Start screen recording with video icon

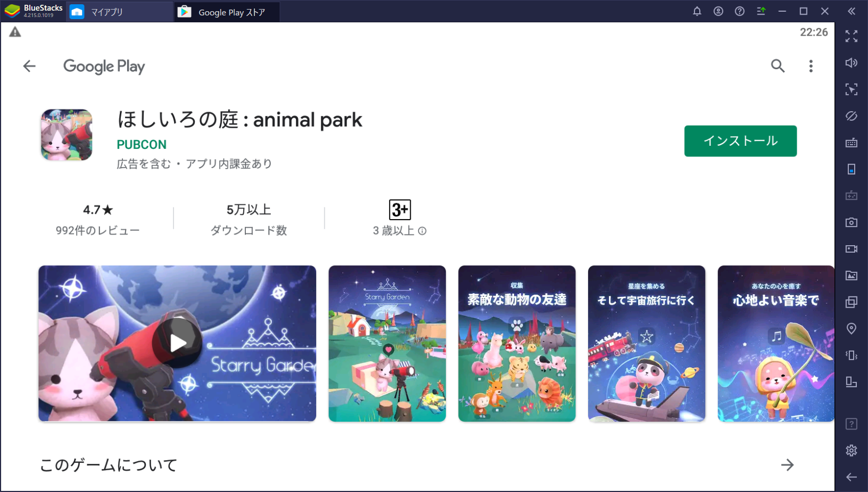[x=852, y=249]
